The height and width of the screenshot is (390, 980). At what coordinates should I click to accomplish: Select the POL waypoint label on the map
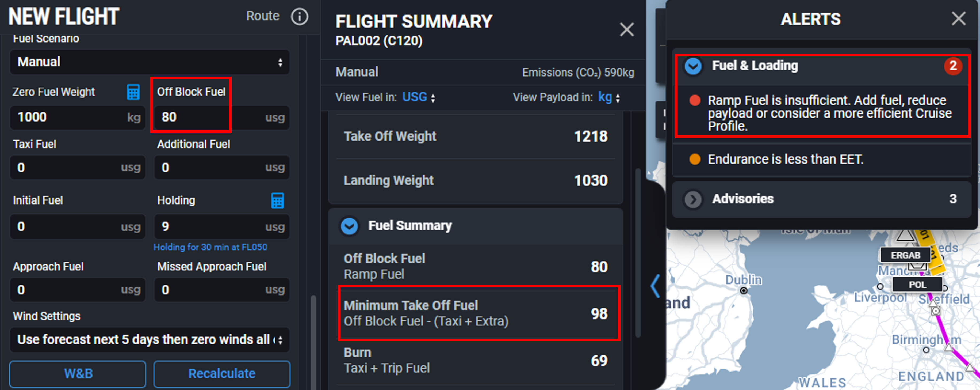click(917, 285)
